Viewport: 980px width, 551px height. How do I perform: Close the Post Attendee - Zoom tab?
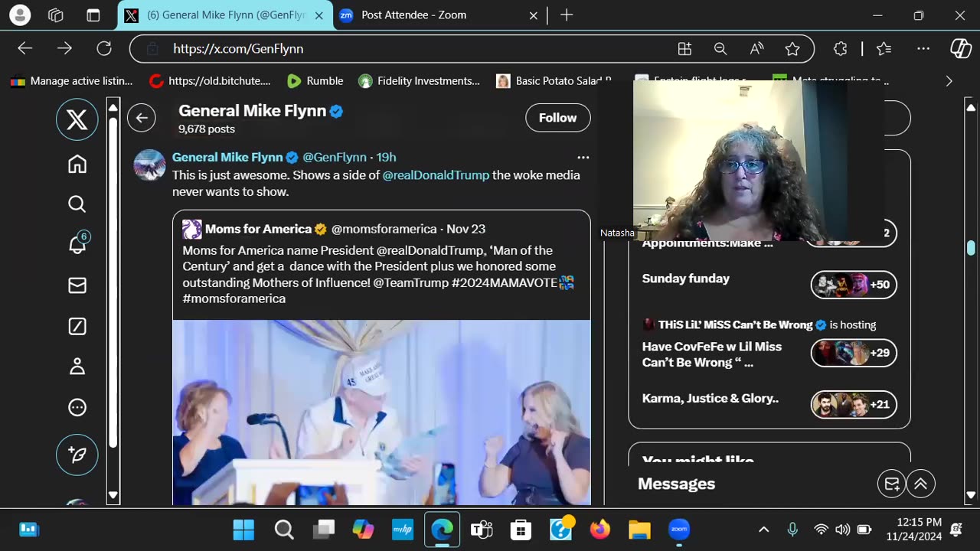click(534, 15)
